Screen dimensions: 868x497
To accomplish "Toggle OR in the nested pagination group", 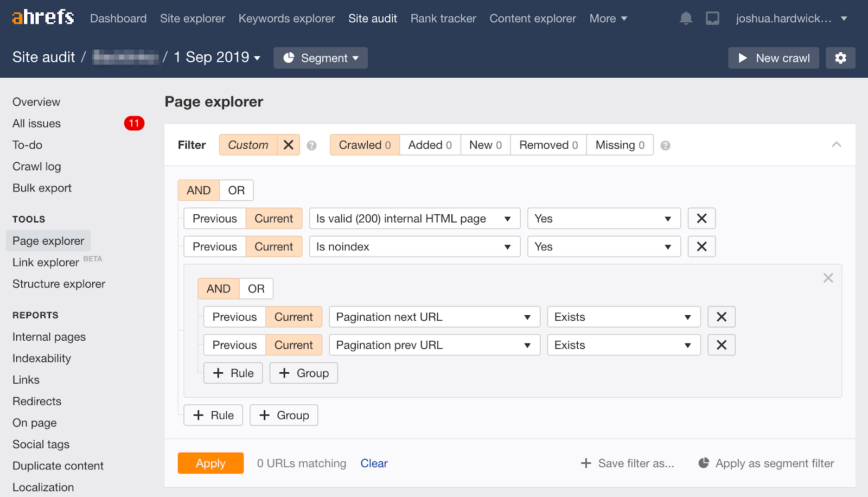I will tap(256, 288).
